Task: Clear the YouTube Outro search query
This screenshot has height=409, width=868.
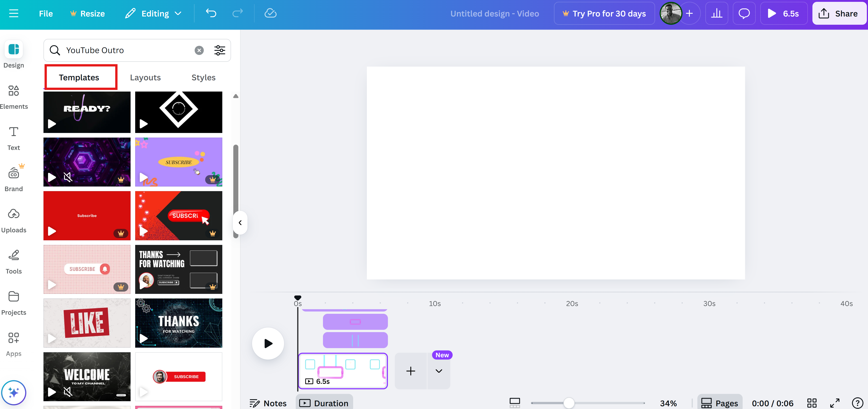Action: coord(199,50)
